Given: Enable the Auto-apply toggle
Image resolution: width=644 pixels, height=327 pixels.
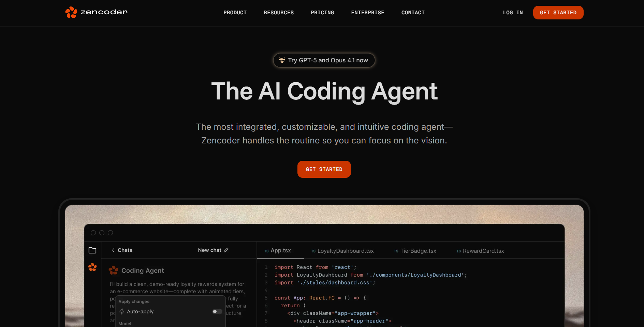Looking at the screenshot, I should click(217, 311).
